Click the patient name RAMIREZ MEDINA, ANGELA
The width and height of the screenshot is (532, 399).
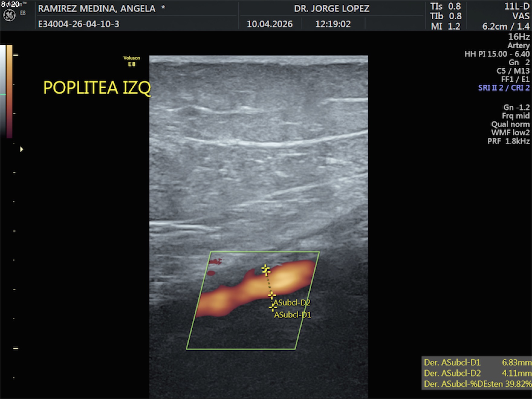(97, 8)
